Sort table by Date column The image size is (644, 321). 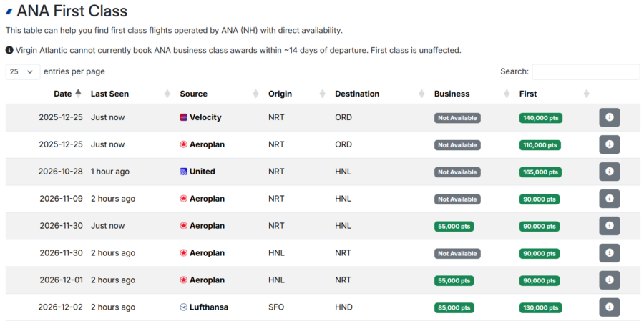[63, 94]
